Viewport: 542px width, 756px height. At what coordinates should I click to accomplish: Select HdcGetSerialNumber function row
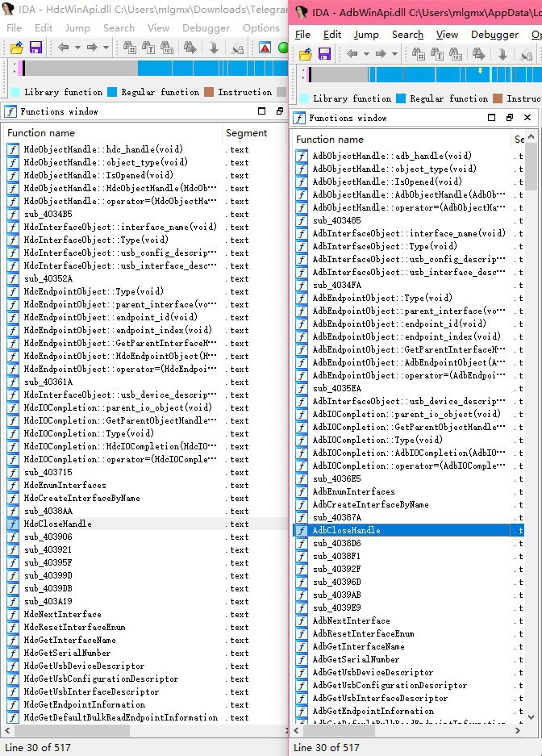[146, 654]
